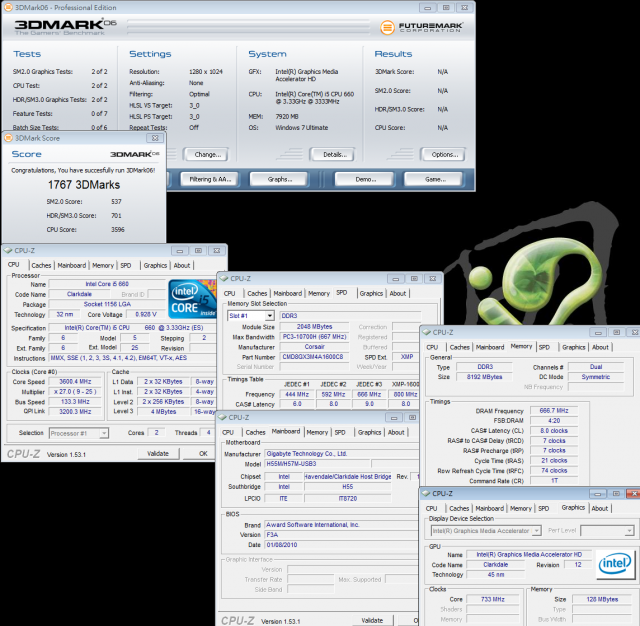640x626 pixels.
Task: Click Max Bandwidth value PC3-10700H (667 MHz)
Action: coord(314,337)
